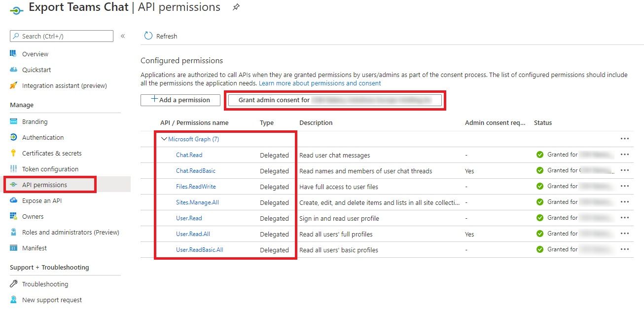Click the Expose an API cloud icon

(x=13, y=200)
